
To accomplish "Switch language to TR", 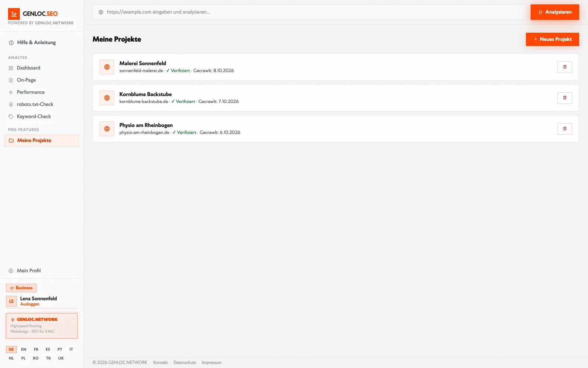I will [x=49, y=358].
